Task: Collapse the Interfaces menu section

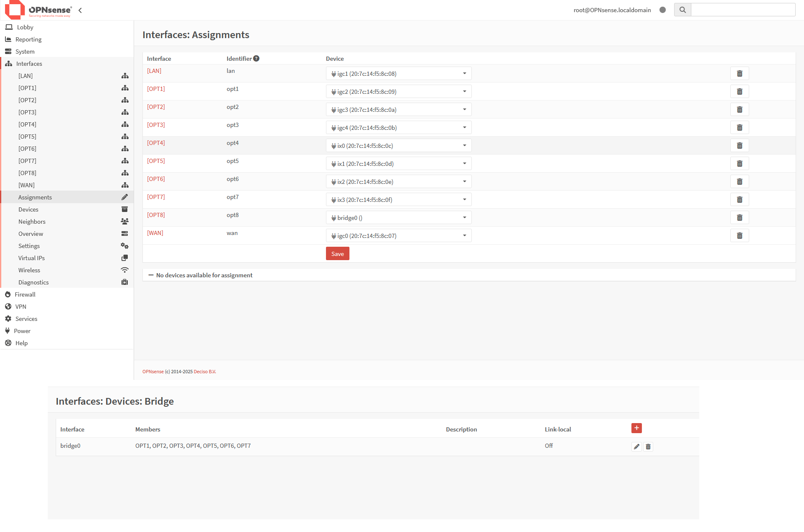Action: coord(67,64)
